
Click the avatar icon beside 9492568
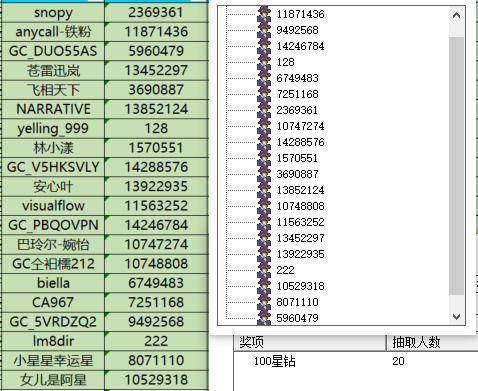click(x=264, y=30)
